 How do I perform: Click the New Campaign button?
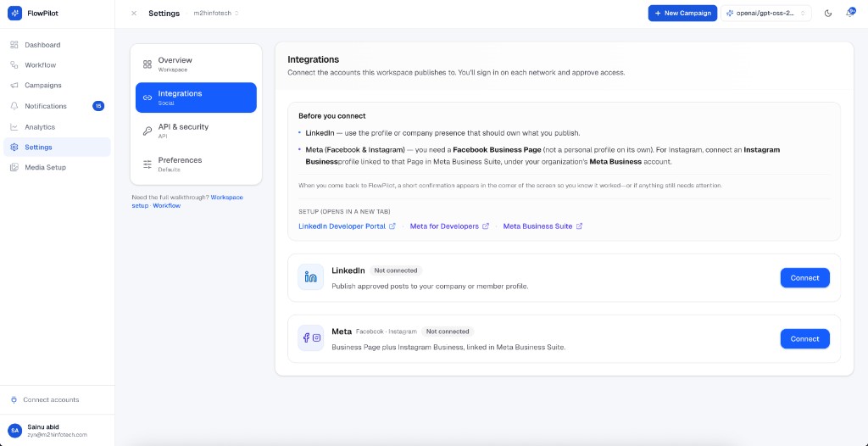pos(682,14)
